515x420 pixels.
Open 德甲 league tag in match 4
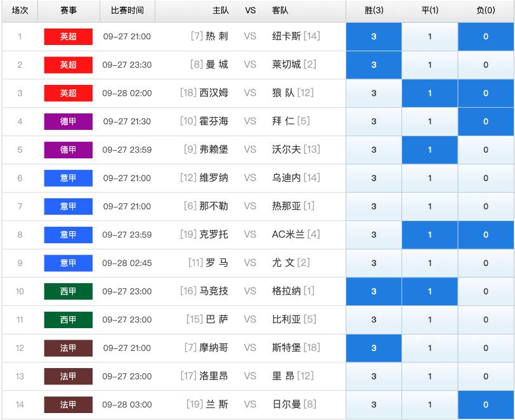(x=68, y=122)
